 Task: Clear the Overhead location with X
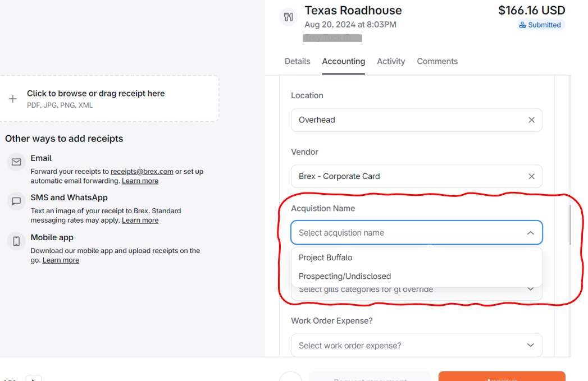click(x=531, y=120)
